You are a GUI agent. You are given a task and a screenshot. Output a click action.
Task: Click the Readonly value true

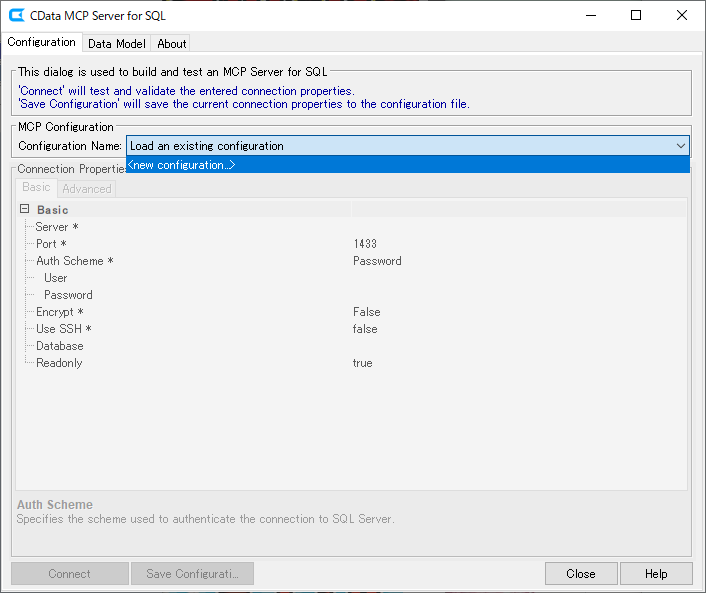pos(363,363)
